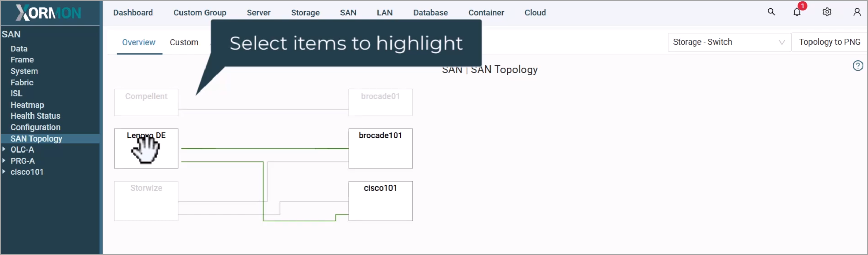Open the Container menu
This screenshot has width=868, height=255.
point(486,13)
